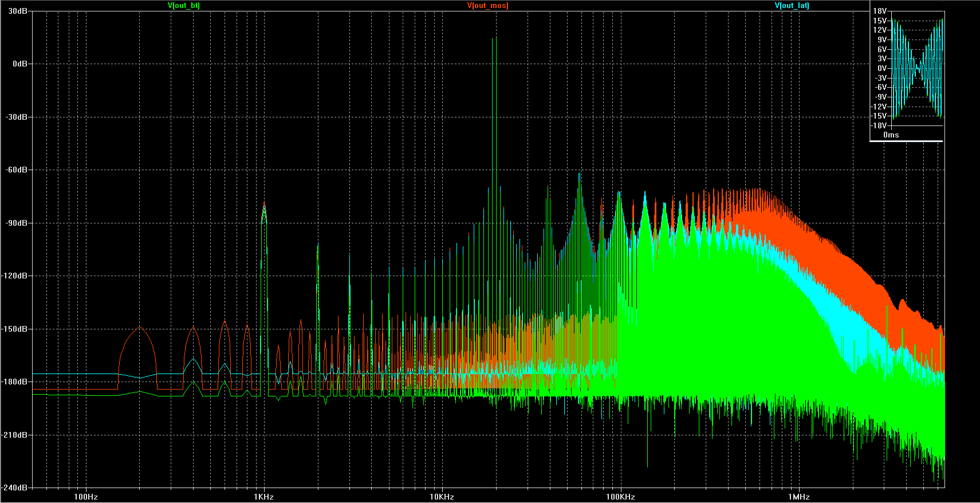Click the -180dB axis label
The height and width of the screenshot is (503, 980).
click(x=15, y=382)
